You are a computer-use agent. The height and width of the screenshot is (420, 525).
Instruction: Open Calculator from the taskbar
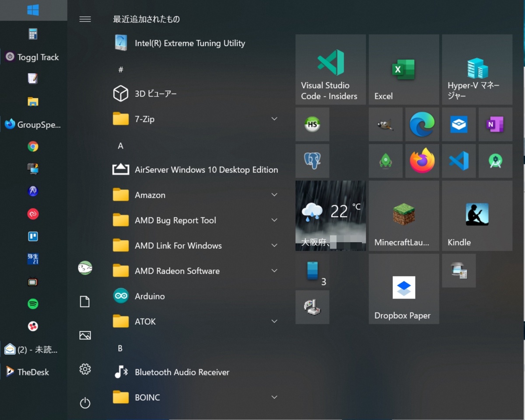click(x=33, y=34)
